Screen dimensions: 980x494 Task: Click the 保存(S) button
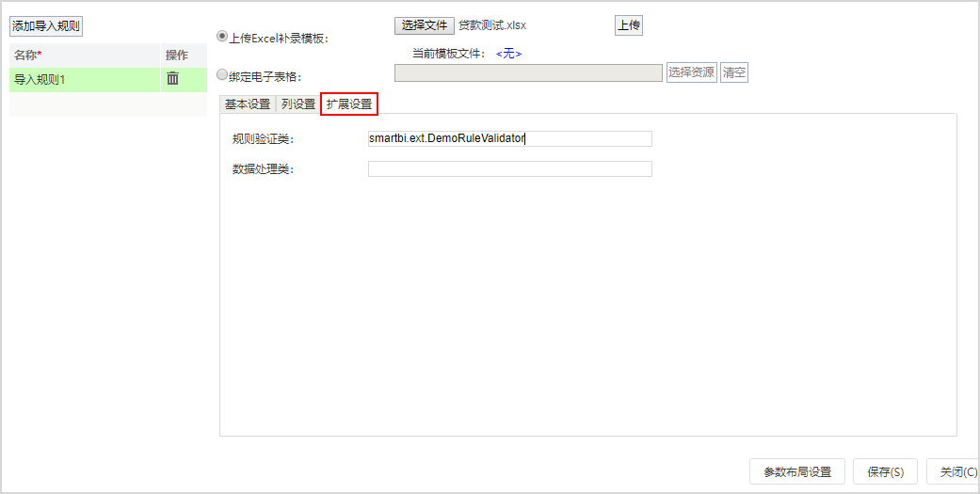click(886, 471)
